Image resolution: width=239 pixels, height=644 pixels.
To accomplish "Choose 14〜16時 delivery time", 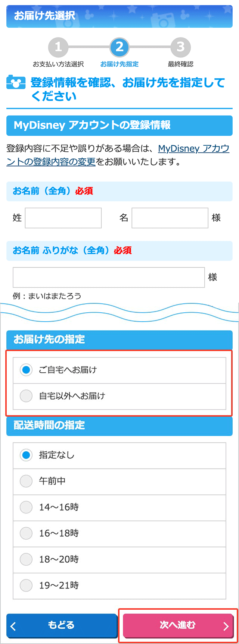I will click(x=119, y=508).
